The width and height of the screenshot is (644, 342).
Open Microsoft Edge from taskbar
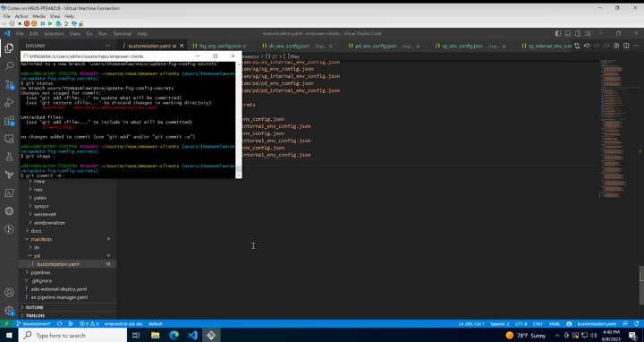click(x=174, y=336)
